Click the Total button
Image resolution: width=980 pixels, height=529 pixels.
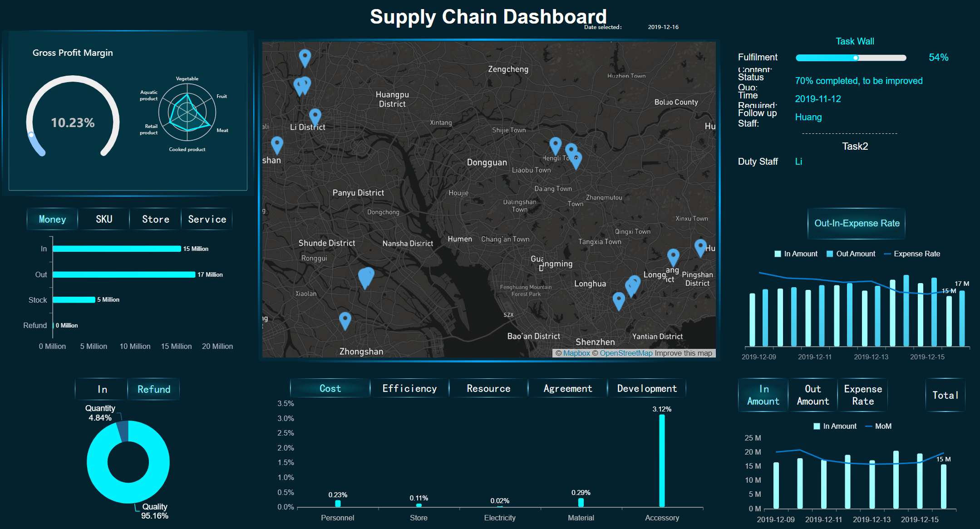point(945,395)
